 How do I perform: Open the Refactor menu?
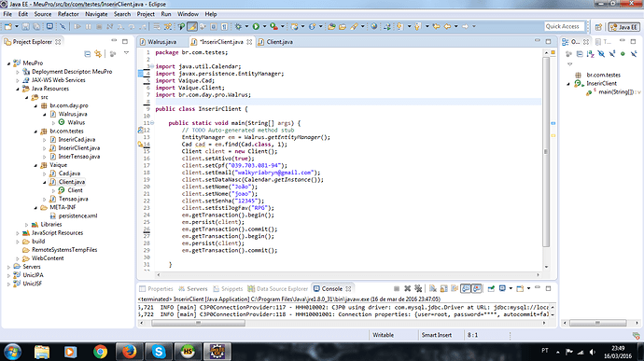(x=68, y=14)
